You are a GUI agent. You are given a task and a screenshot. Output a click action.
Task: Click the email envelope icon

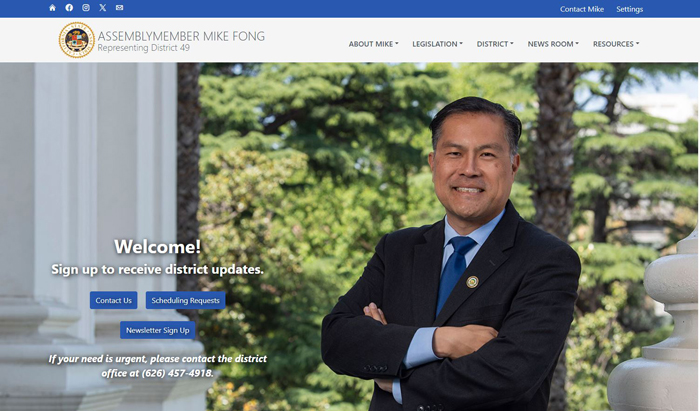pos(119,8)
